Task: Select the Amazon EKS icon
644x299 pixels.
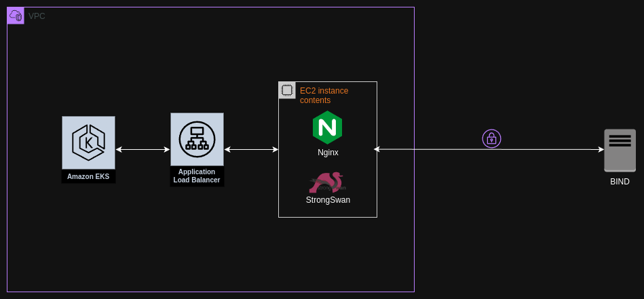Action: [88, 142]
